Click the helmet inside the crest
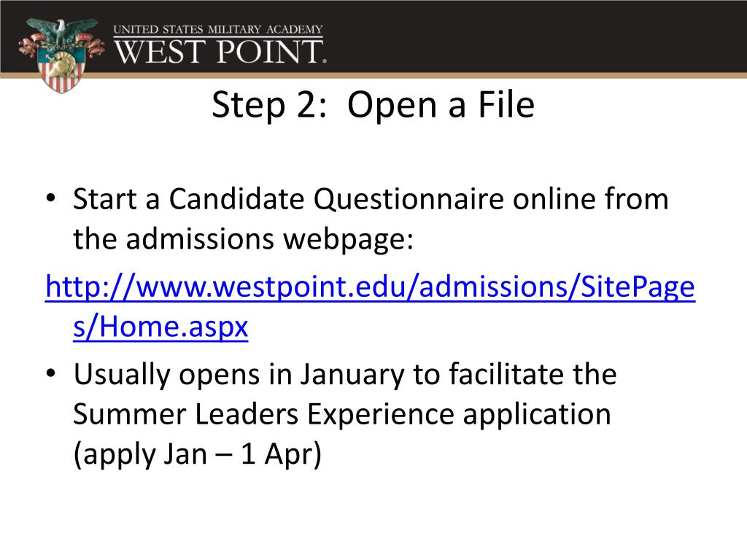 pos(62,65)
